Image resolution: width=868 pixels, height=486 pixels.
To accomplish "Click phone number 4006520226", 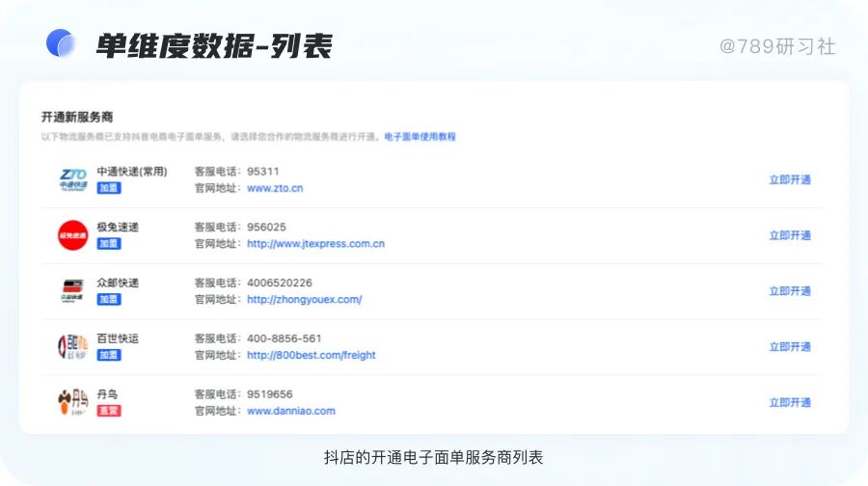I will coord(280,283).
